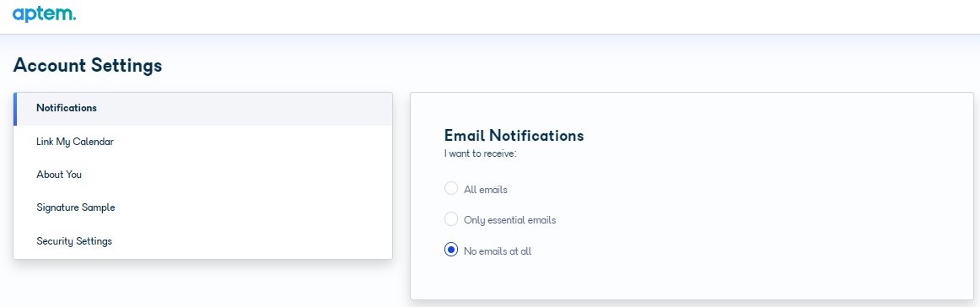Open the Signature Sample section
Screen dimensions: 980x307
coord(203,207)
